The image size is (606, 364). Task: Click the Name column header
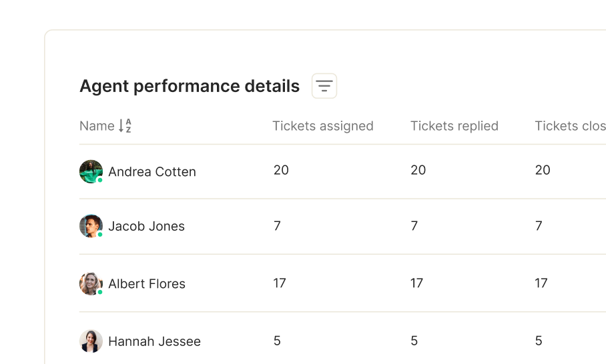coord(97,126)
